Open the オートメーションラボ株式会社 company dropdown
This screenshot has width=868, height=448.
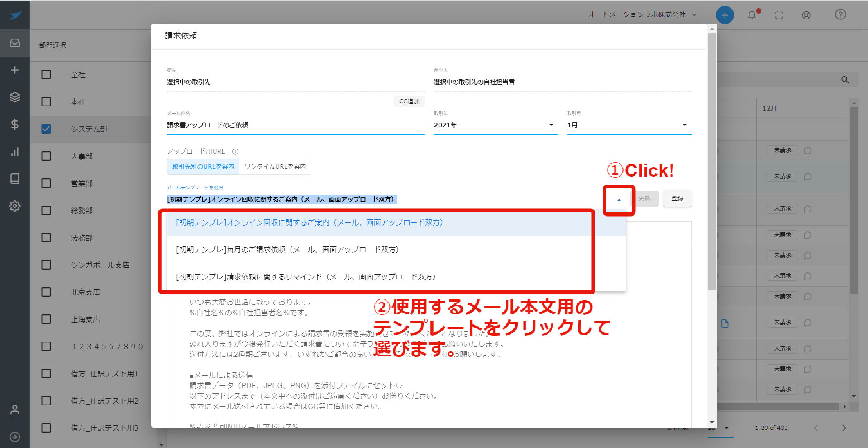[642, 14]
